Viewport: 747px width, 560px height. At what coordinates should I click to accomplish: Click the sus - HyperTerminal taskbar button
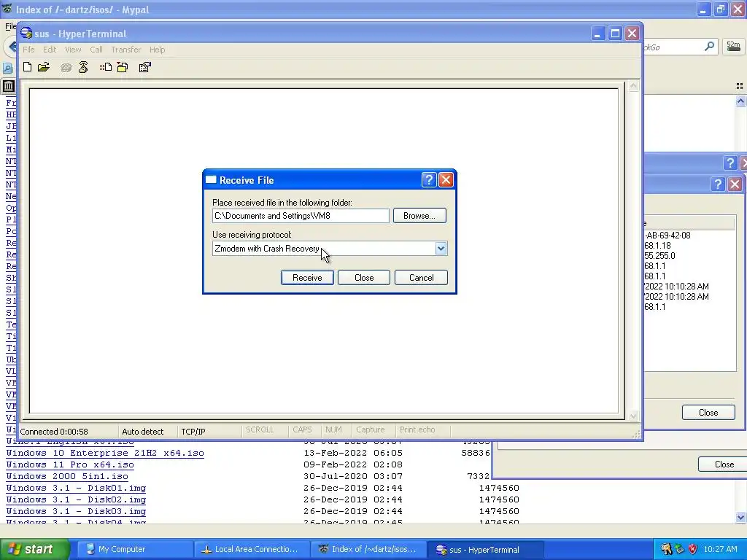[x=484, y=550]
